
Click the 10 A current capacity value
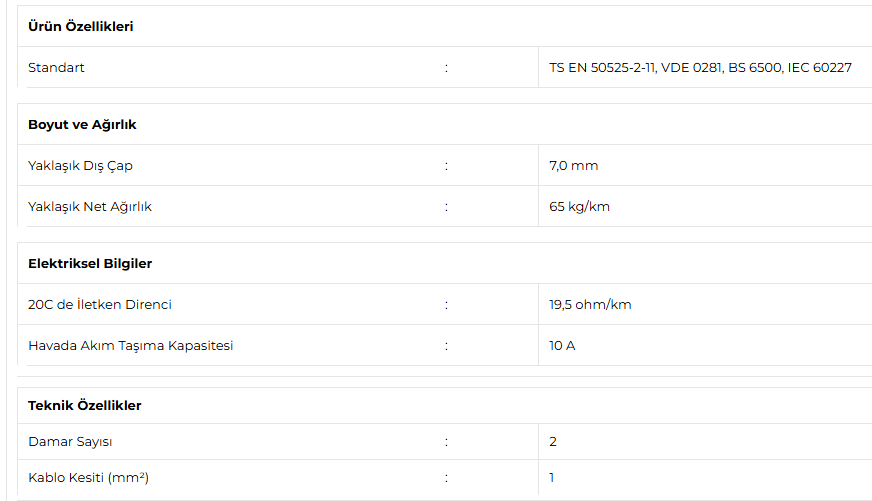pos(562,346)
